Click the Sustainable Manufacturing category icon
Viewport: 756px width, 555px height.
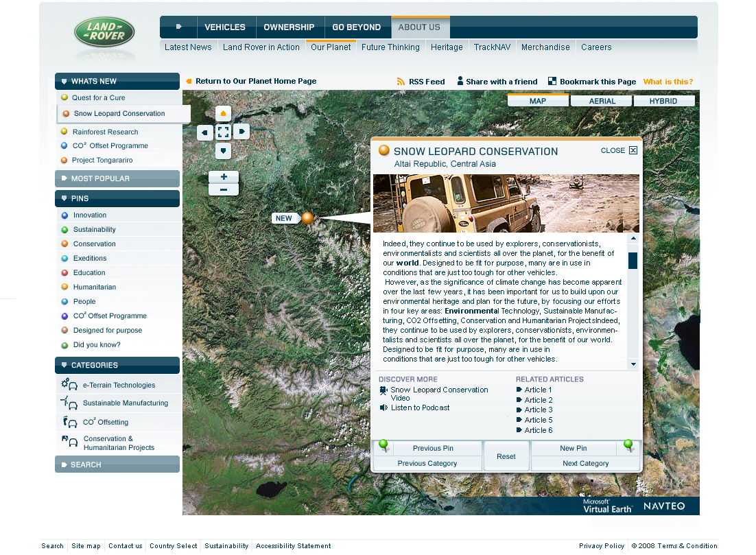69,403
